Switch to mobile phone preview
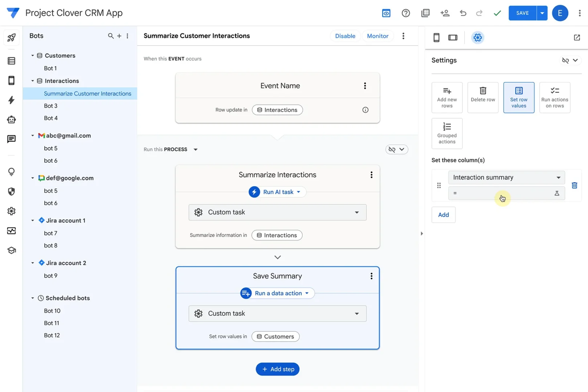Image resolution: width=588 pixels, height=392 pixels. [436, 37]
